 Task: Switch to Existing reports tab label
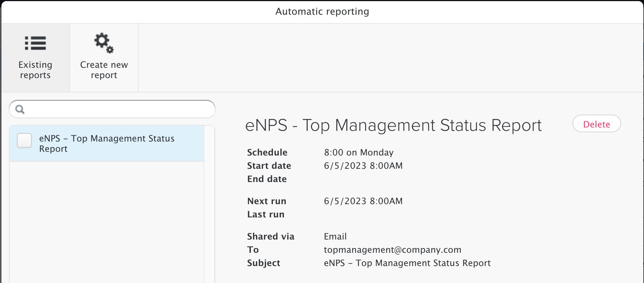click(x=35, y=70)
